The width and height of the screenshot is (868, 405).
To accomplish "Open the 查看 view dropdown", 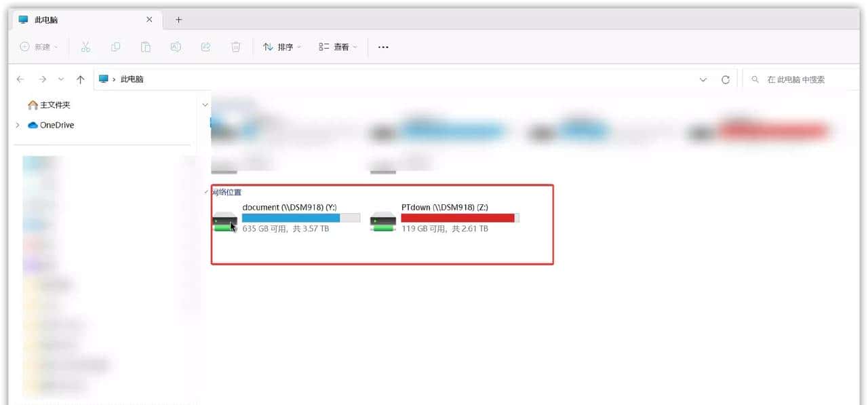I will pyautogui.click(x=338, y=47).
